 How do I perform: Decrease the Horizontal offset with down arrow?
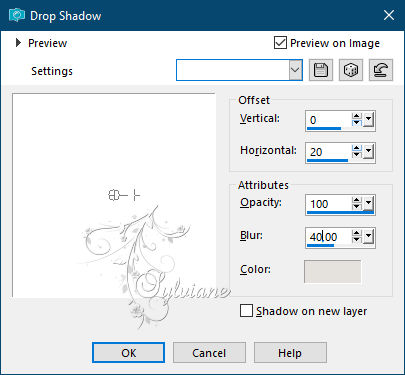pyautogui.click(x=357, y=155)
